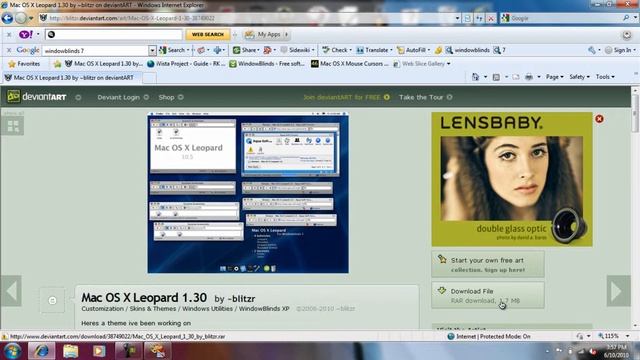Open the Yahoo! toolbar dropdown arrow
This screenshot has height=360, width=640.
click(x=38, y=34)
